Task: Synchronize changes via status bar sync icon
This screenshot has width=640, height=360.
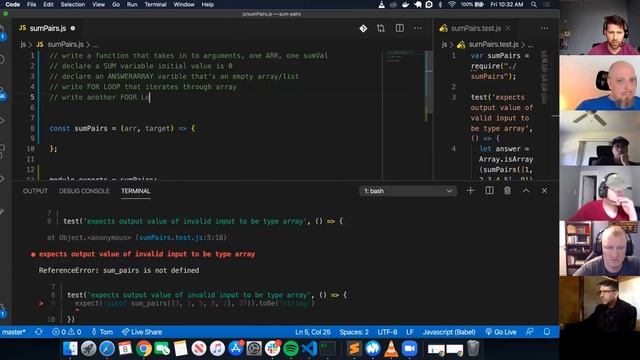Action: [39, 332]
